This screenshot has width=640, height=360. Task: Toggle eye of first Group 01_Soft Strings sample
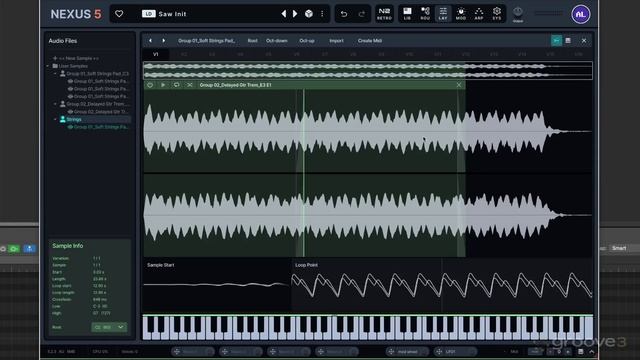[70, 81]
